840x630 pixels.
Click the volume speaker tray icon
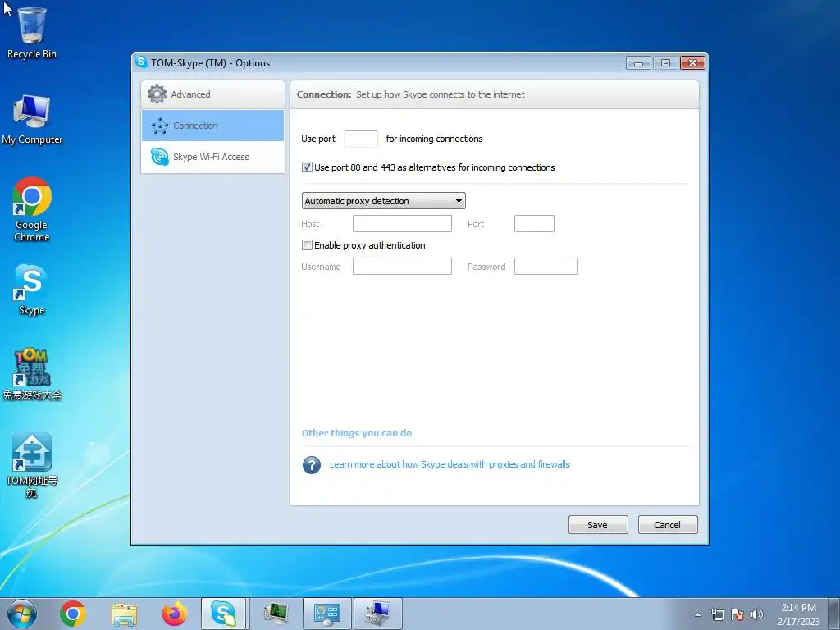point(757,614)
